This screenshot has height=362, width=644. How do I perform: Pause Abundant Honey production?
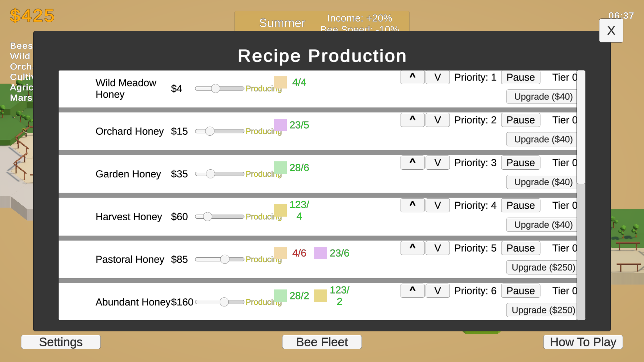(x=520, y=291)
